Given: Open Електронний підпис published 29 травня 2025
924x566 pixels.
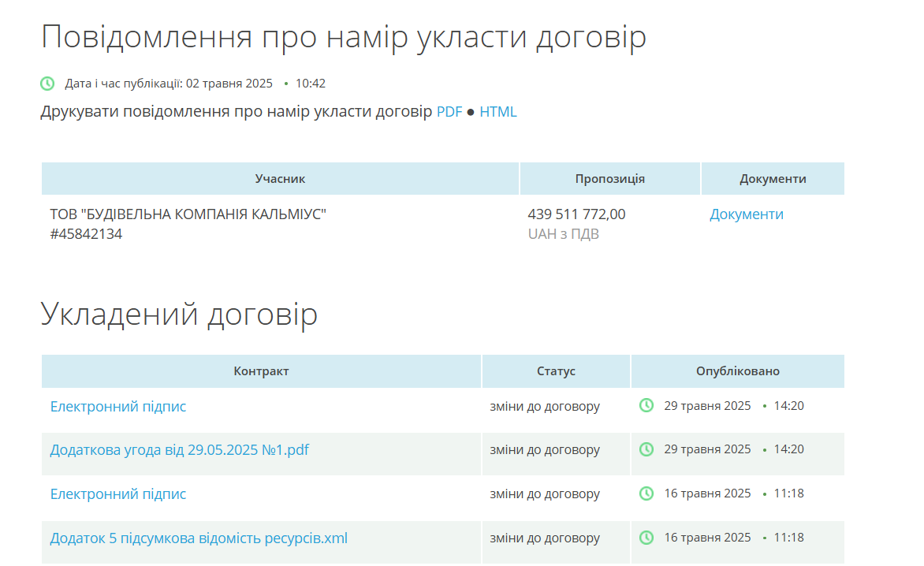Looking at the screenshot, I should tap(118, 407).
